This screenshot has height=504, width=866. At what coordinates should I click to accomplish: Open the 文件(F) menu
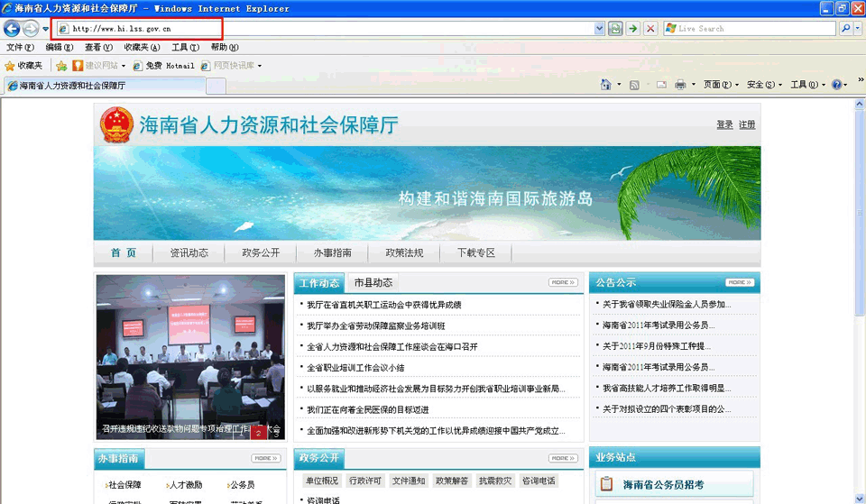click(x=20, y=48)
